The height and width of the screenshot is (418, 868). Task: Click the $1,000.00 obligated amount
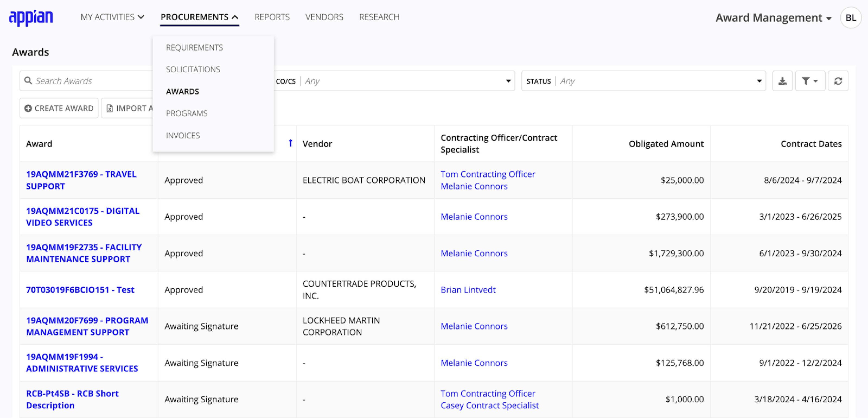point(684,400)
